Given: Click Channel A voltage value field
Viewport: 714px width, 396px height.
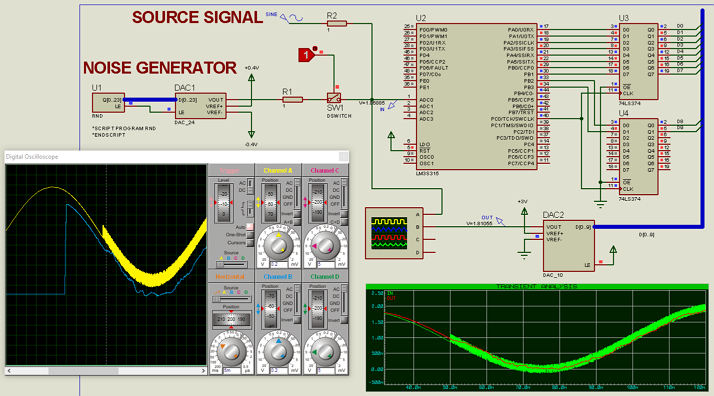Looking at the screenshot, I should pyautogui.click(x=279, y=264).
